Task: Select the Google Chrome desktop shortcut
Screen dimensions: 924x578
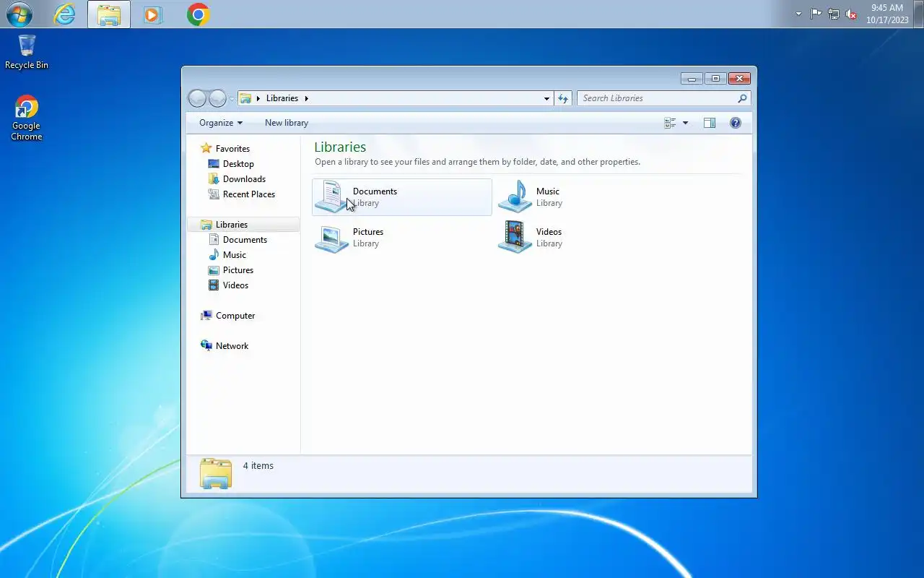Action: pyautogui.click(x=27, y=118)
